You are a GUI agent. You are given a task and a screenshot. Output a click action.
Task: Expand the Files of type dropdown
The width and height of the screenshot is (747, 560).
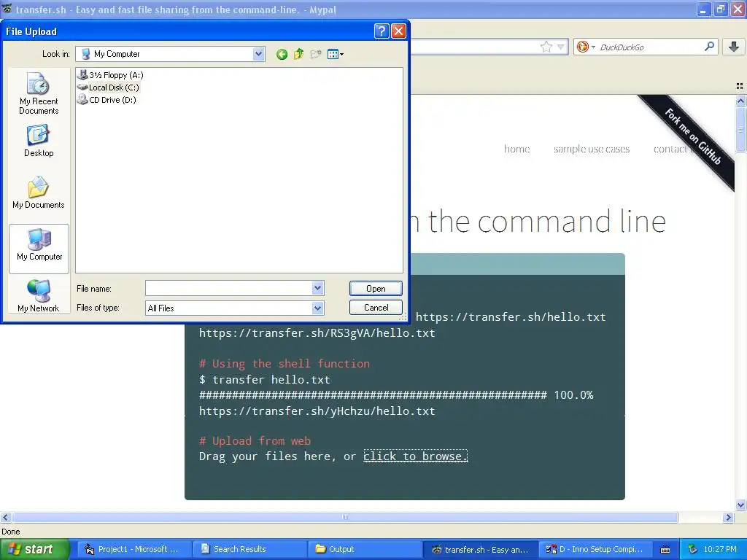(318, 308)
